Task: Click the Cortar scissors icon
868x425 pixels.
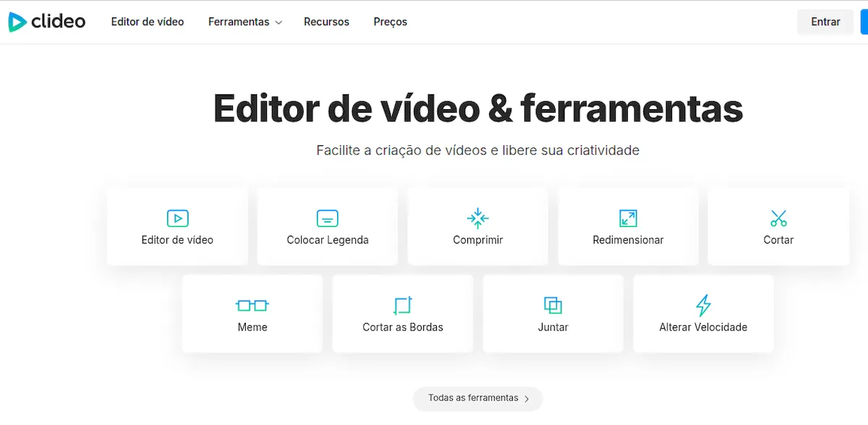Action: pos(778,218)
